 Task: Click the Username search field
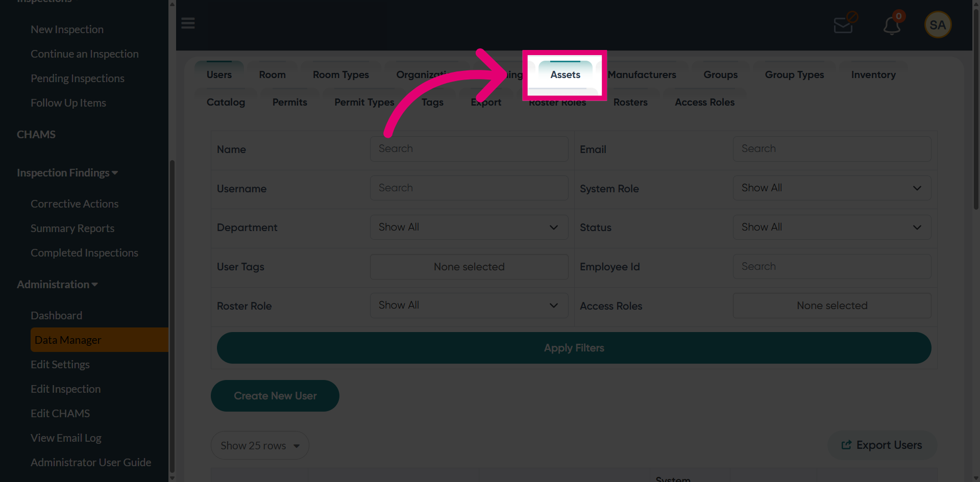(469, 188)
